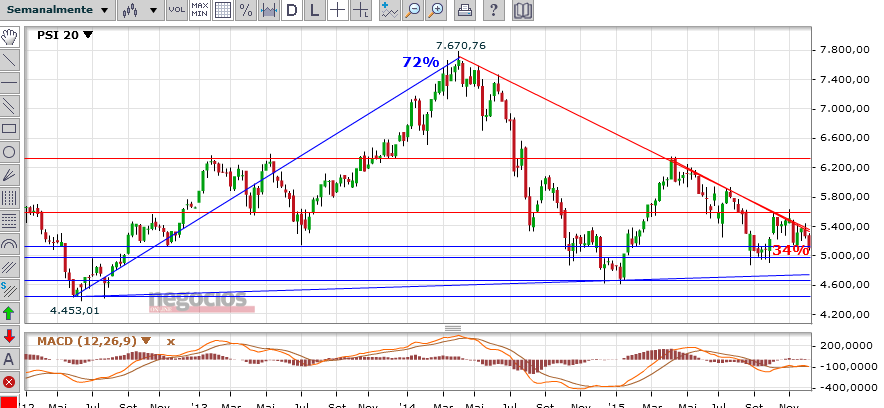Click the 4.453,01 low label

pyautogui.click(x=74, y=310)
